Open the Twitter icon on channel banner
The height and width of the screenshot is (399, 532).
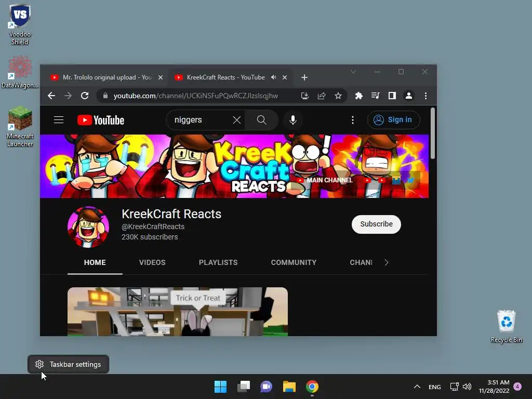coord(410,180)
